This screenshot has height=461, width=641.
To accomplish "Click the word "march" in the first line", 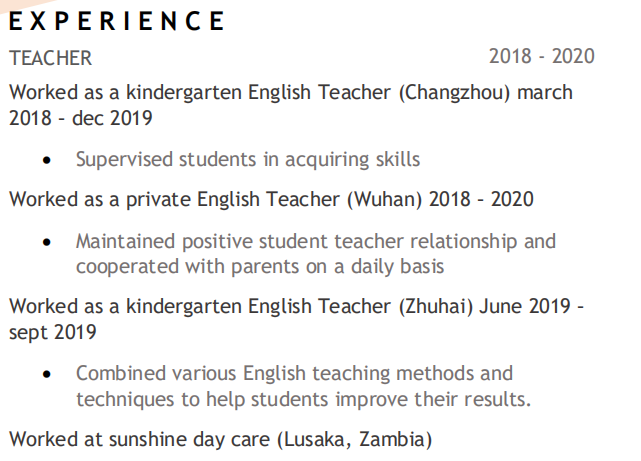I will 546,93.
